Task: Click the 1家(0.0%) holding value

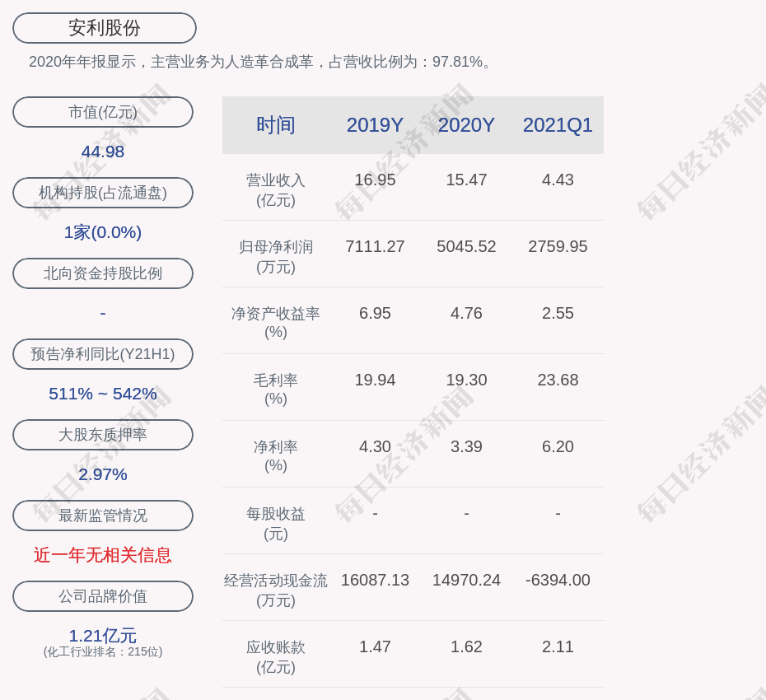Action: point(103,232)
